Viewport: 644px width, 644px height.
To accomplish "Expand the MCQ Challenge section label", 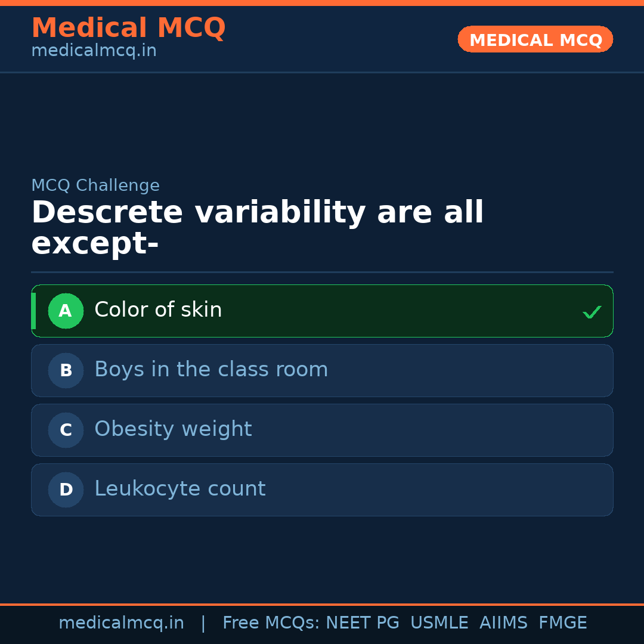I will (95, 185).
